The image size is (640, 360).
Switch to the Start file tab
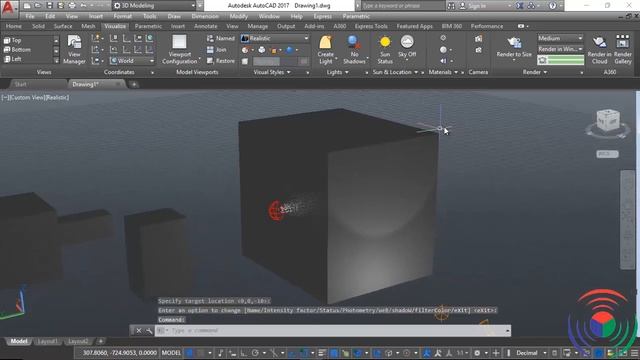tap(20, 84)
